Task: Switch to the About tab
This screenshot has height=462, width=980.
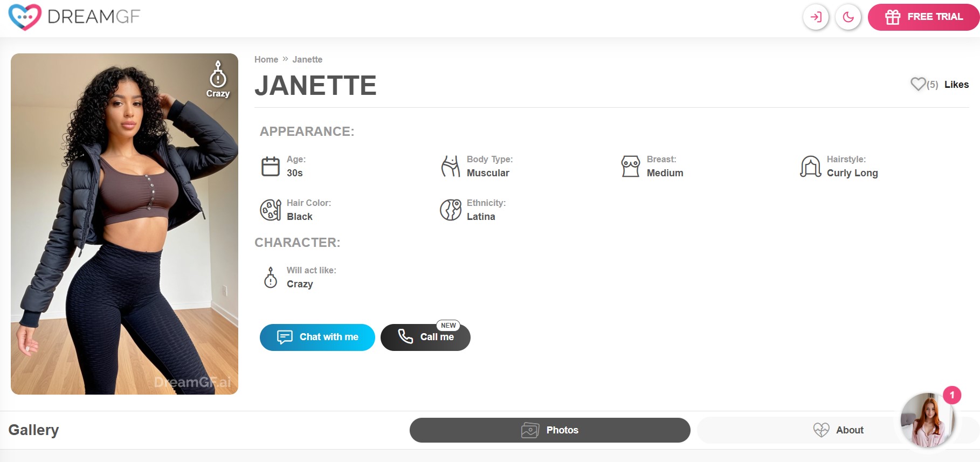Action: point(838,430)
